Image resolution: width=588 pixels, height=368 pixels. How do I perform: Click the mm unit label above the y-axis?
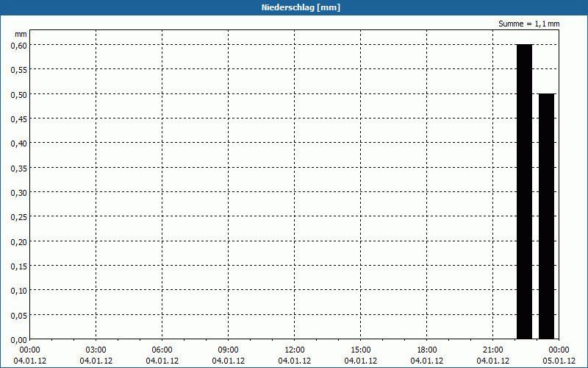point(21,34)
